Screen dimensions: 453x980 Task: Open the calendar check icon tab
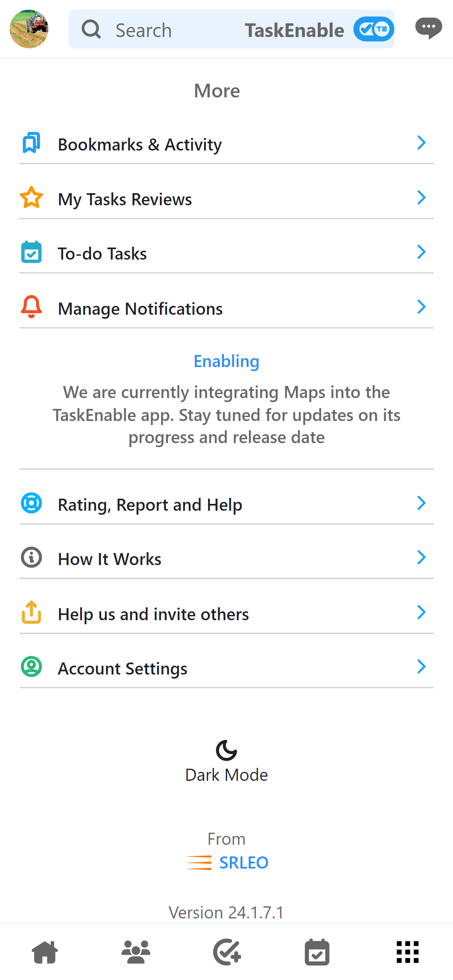[x=317, y=952]
